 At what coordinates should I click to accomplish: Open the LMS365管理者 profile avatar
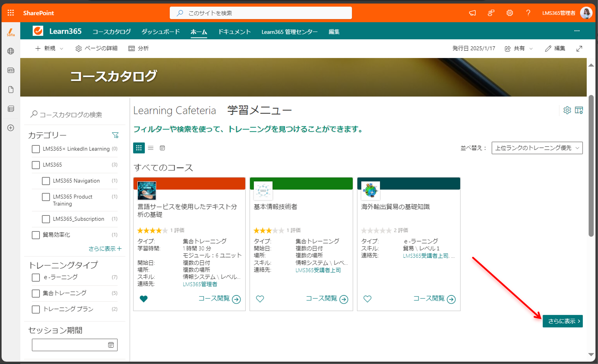586,13
